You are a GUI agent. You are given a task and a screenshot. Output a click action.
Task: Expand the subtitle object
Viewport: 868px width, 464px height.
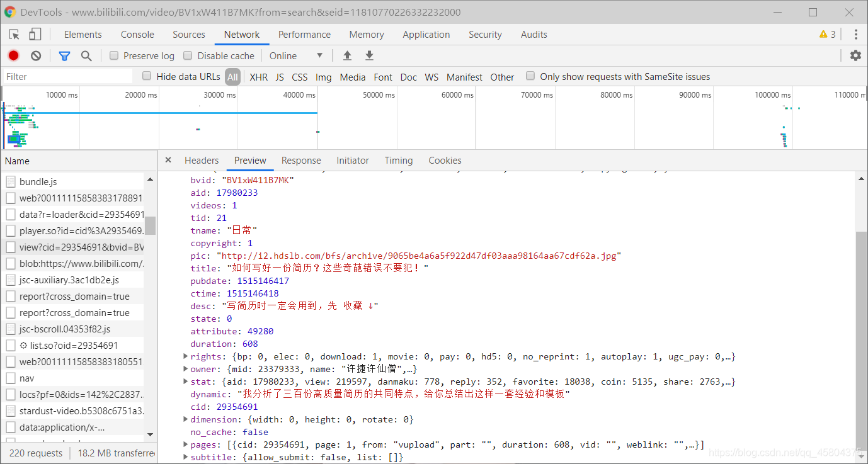185,457
